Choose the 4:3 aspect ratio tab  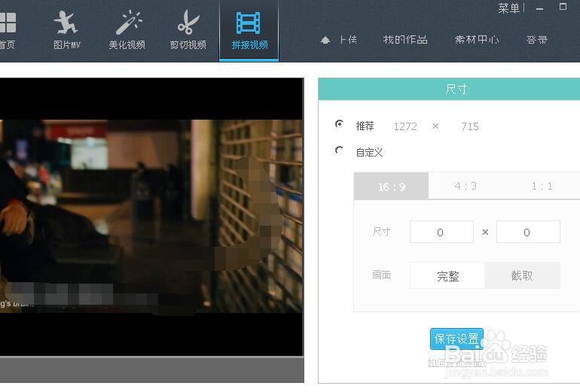coord(466,186)
